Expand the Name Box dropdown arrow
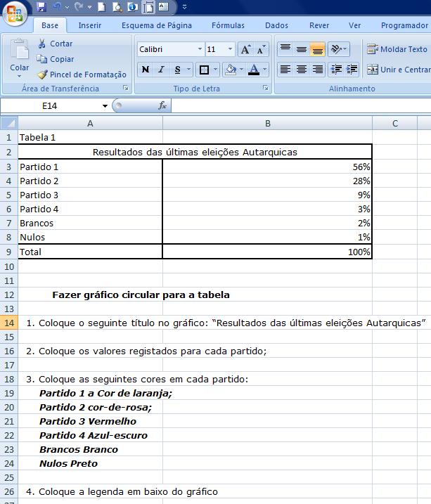The width and height of the screenshot is (431, 504). point(105,106)
